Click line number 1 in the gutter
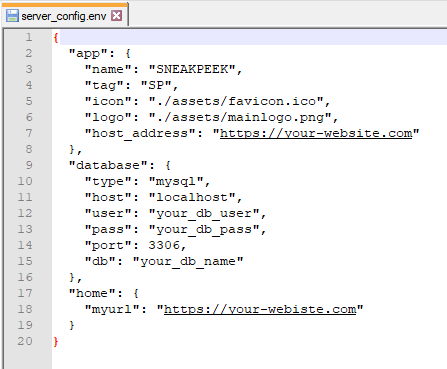The width and height of the screenshot is (447, 369). tap(29, 37)
